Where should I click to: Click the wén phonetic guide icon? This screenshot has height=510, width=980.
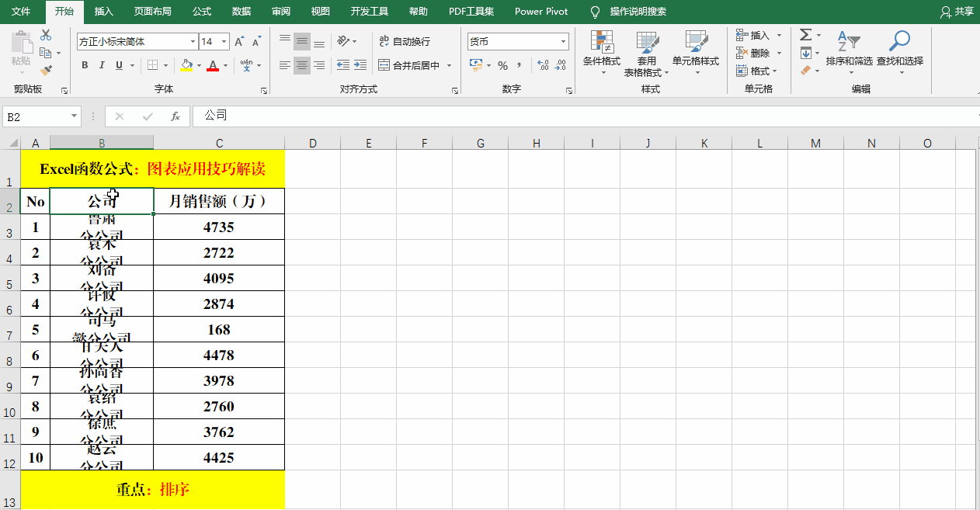click(x=246, y=65)
